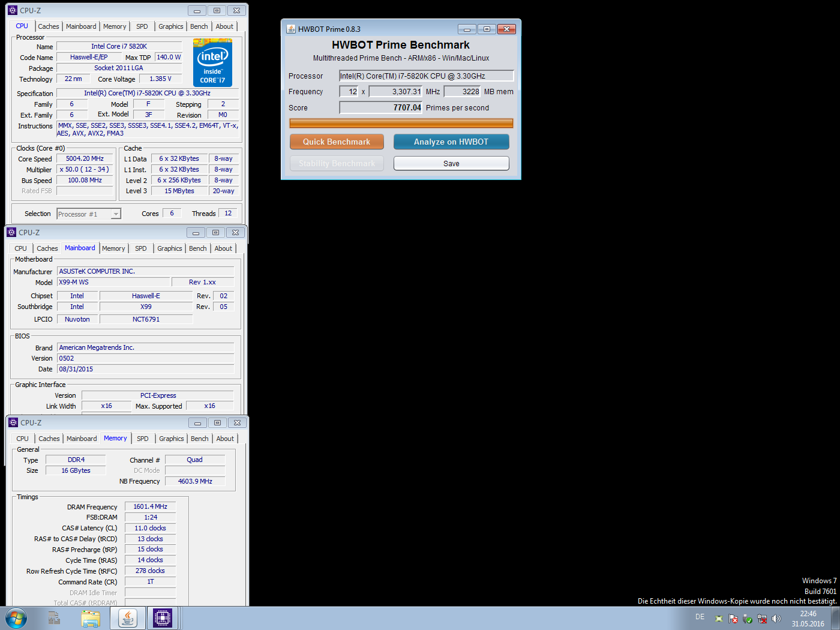Switch to Caches tab in top CPU-Z window
Viewport: 840px width, 630px height.
(49, 26)
